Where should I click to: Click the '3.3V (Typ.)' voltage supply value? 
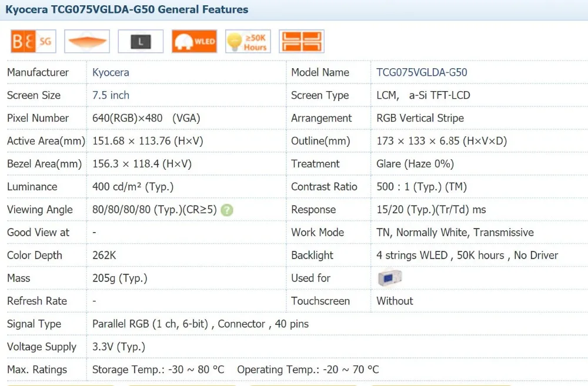pos(119,347)
